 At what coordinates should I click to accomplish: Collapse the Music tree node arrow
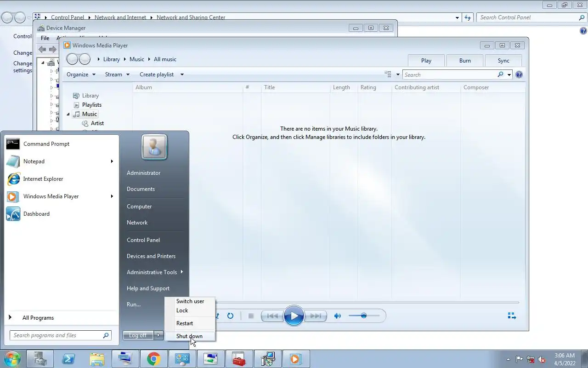[x=68, y=114]
